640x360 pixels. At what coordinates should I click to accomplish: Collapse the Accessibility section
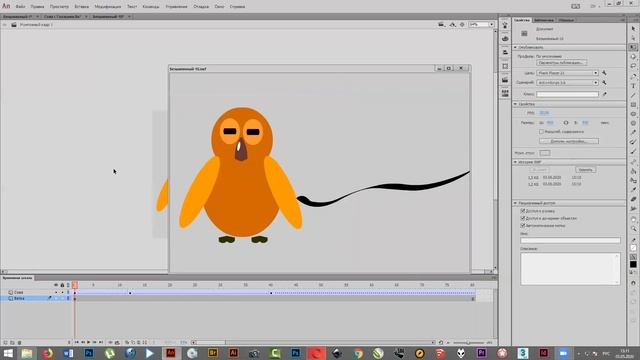[x=516, y=203]
